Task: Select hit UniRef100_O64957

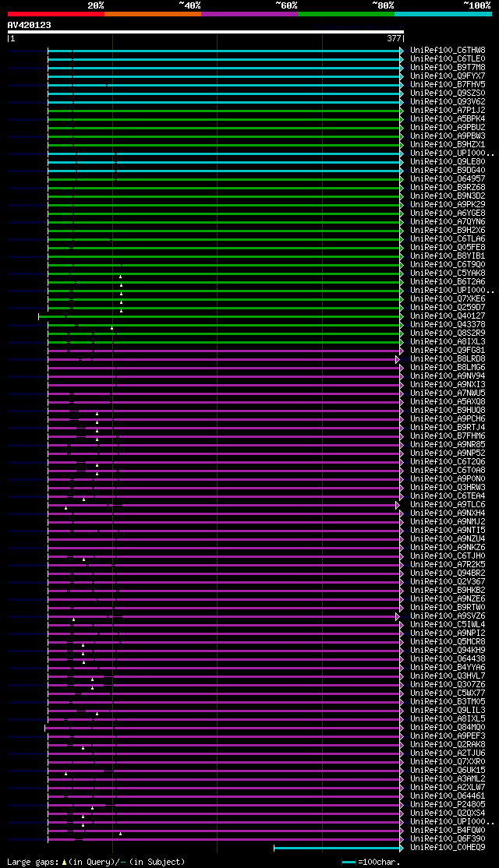Action: [448, 178]
